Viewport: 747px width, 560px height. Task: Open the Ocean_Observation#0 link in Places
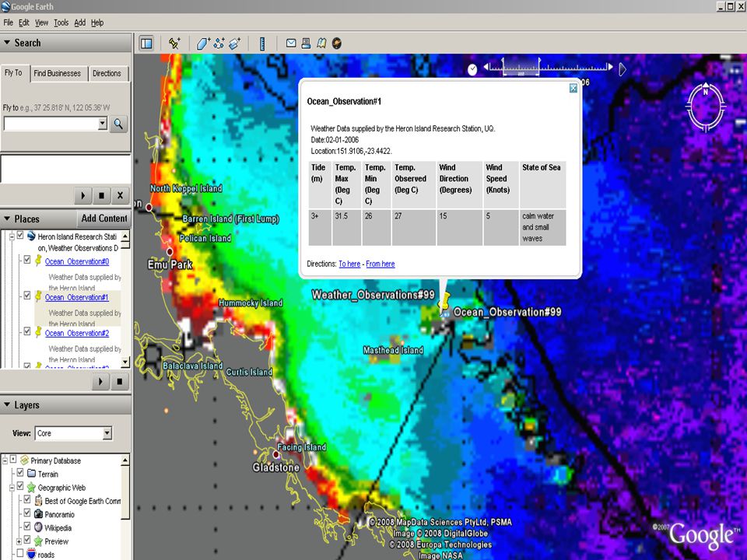[x=77, y=261]
